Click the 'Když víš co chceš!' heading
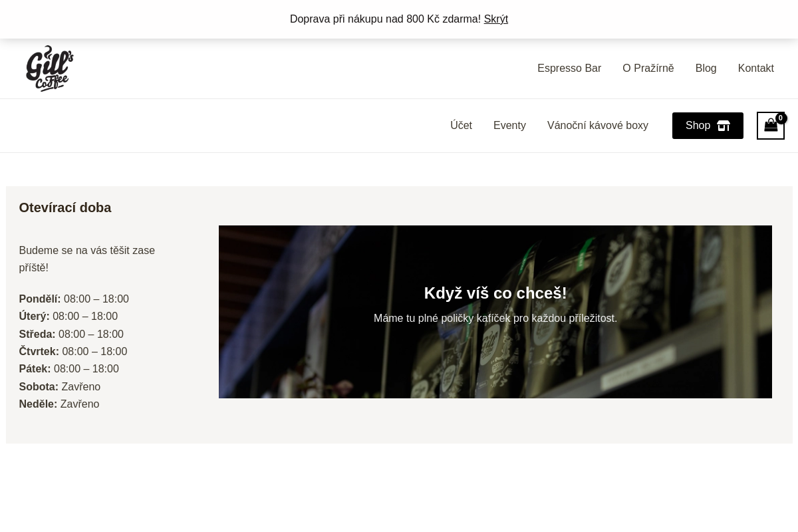Screen dimensions: 798x532 [x=495, y=293]
